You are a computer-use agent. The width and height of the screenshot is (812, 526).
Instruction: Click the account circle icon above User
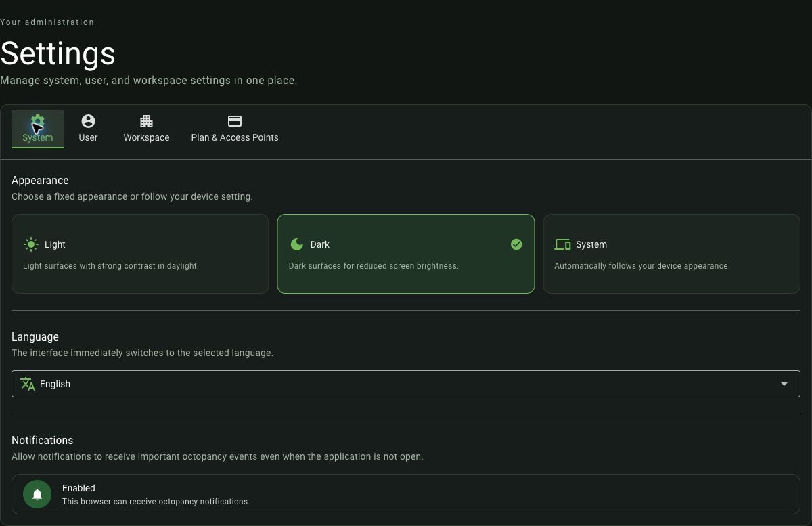click(x=88, y=121)
